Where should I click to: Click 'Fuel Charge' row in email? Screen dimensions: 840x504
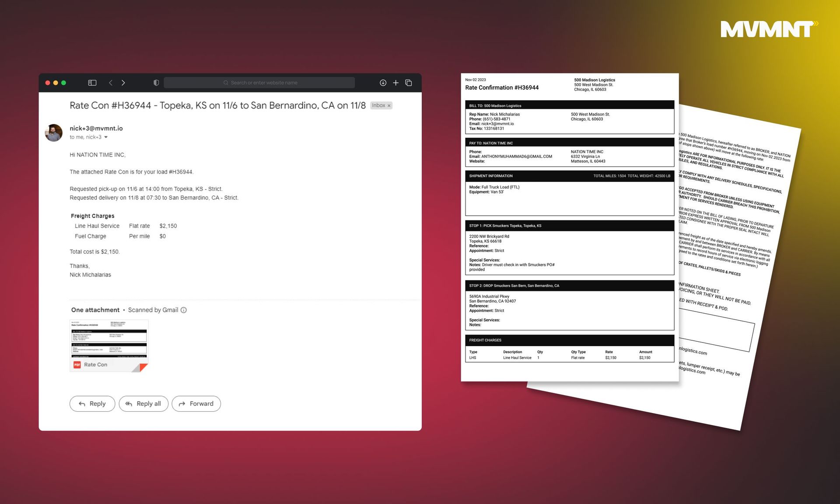(x=120, y=236)
